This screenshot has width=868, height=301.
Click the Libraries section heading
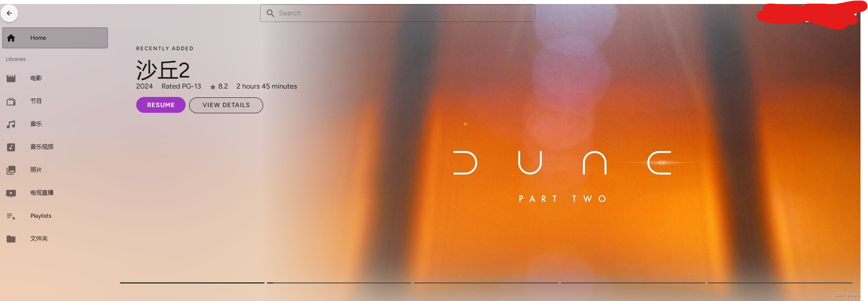[15, 59]
